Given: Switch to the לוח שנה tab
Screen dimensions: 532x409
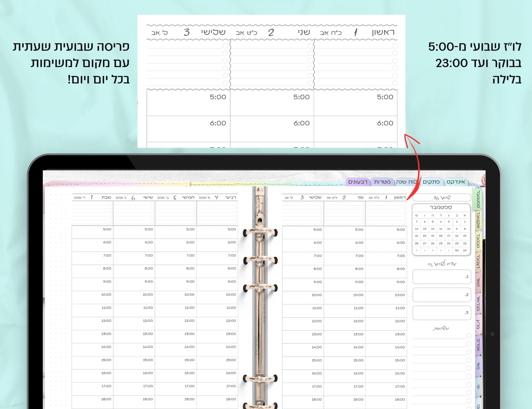Looking at the screenshot, I should (x=407, y=182).
